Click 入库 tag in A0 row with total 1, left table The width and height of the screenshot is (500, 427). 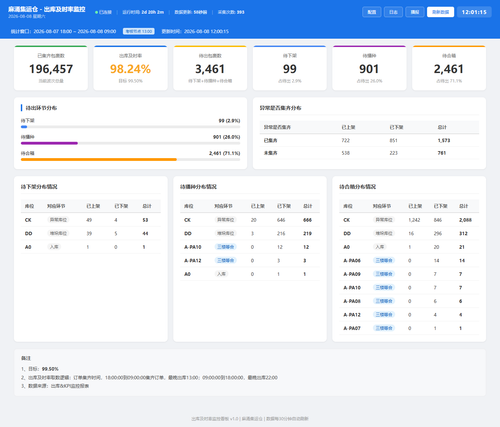pos(54,247)
